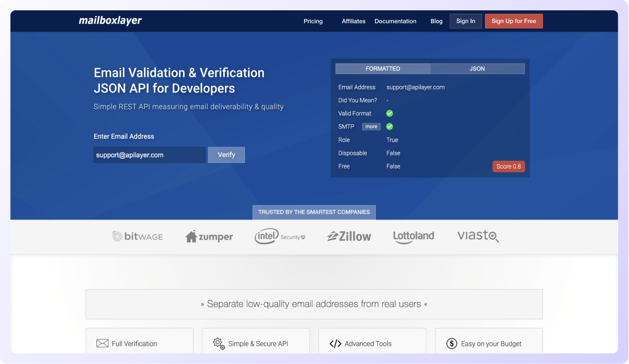Click the gear icon for Simple & Secure API
This screenshot has width=629, height=364.
click(x=219, y=344)
